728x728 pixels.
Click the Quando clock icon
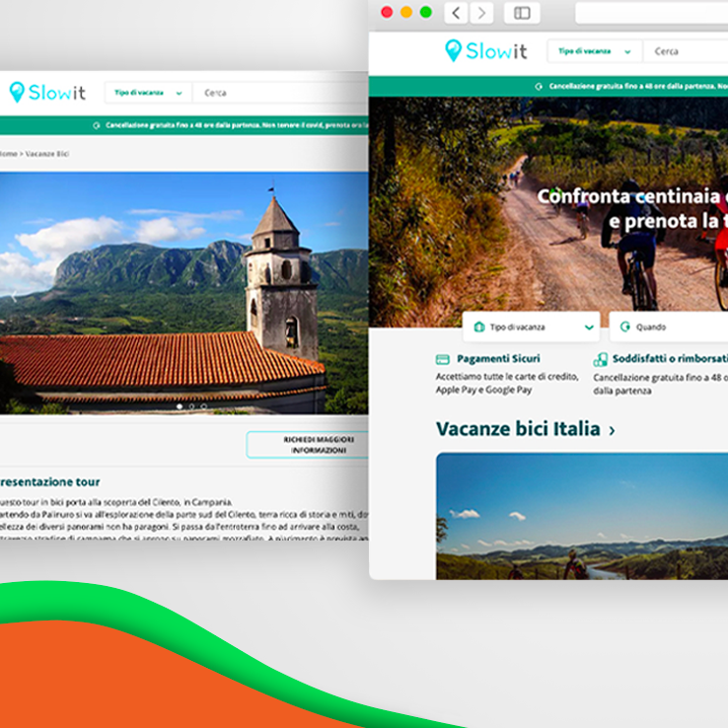point(625,327)
